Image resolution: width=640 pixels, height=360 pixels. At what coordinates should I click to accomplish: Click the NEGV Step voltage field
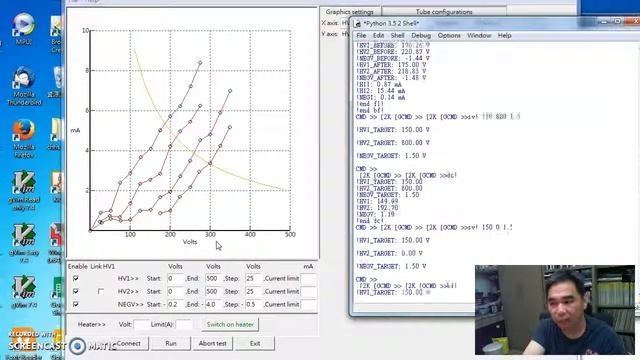click(x=253, y=304)
